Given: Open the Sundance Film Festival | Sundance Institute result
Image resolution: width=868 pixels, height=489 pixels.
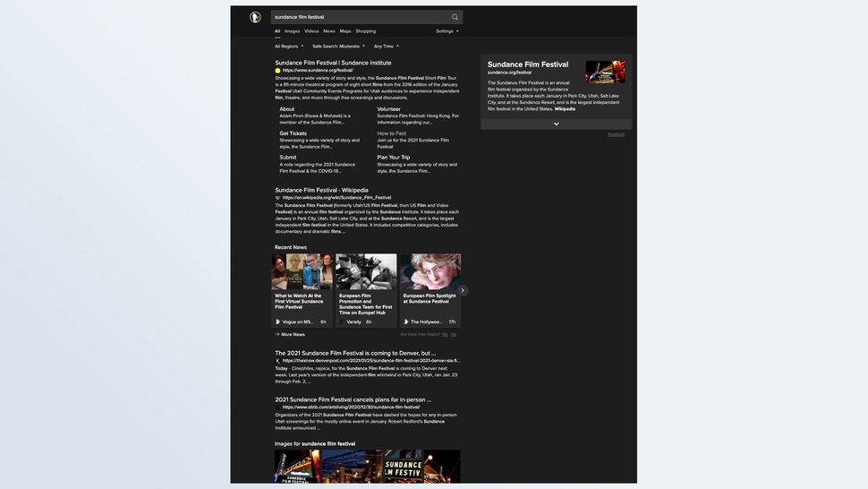Looking at the screenshot, I should pyautogui.click(x=333, y=63).
